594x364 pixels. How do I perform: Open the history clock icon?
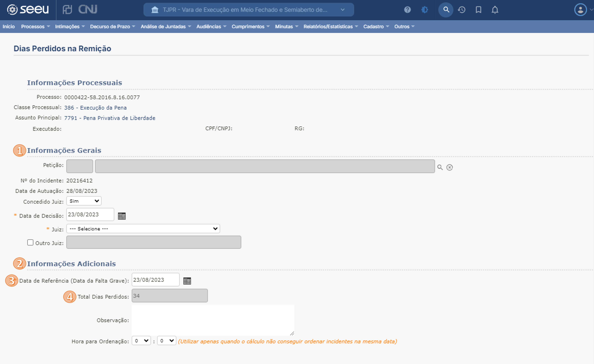pos(462,10)
